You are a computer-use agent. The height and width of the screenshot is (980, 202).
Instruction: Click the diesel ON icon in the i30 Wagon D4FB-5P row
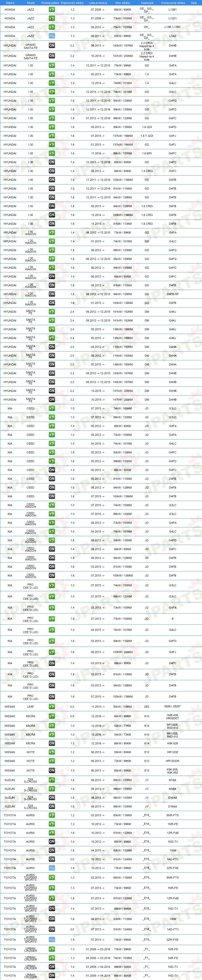(52, 294)
